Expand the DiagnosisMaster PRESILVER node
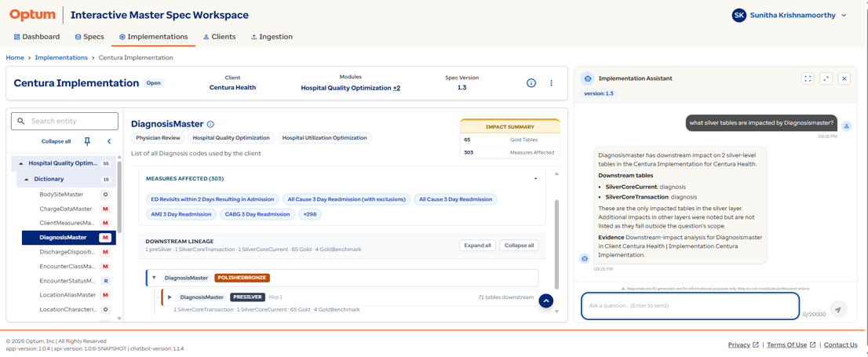The image size is (868, 357). [170, 297]
